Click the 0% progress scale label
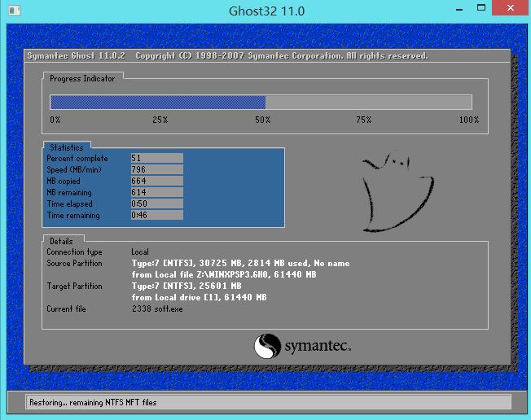Viewport: 531px width, 420px height. 55,120
